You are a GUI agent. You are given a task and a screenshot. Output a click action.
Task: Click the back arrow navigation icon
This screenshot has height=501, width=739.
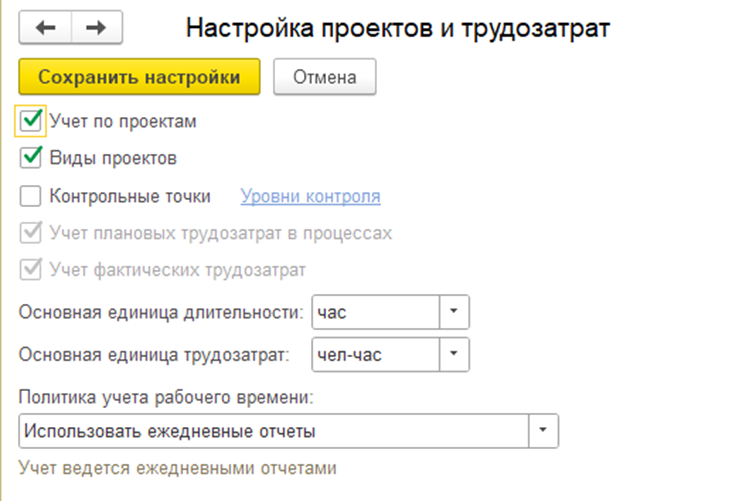(x=46, y=28)
